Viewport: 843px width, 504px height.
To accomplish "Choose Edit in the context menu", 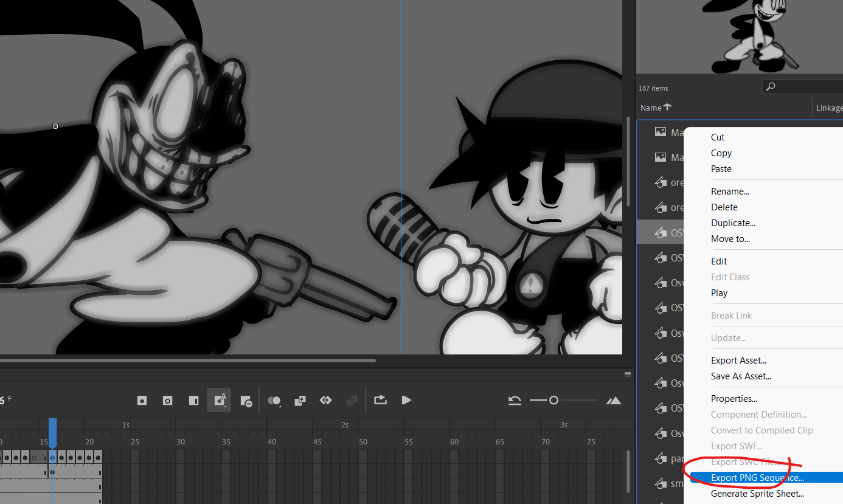I will point(719,261).
